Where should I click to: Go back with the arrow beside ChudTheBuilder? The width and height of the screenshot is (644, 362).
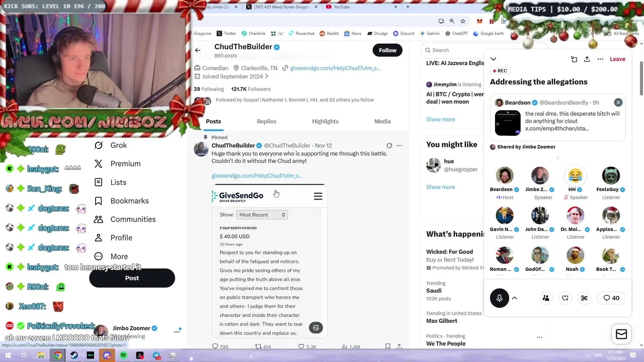(x=198, y=50)
